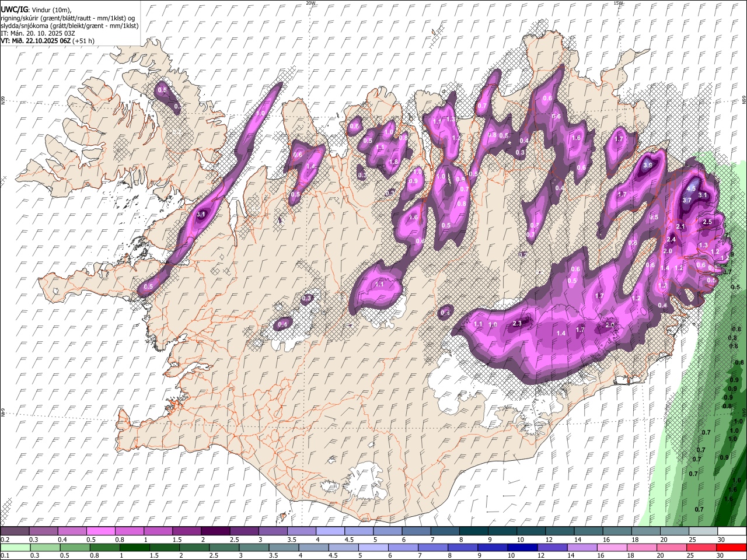Click the '3.7' snowfall value on the map
This screenshot has width=747, height=560.
click(x=687, y=200)
